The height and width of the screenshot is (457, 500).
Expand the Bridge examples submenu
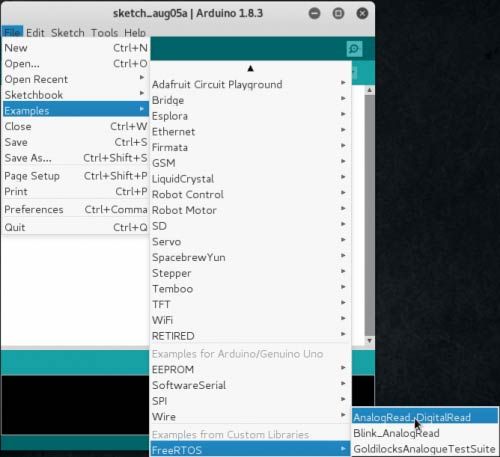(250, 100)
